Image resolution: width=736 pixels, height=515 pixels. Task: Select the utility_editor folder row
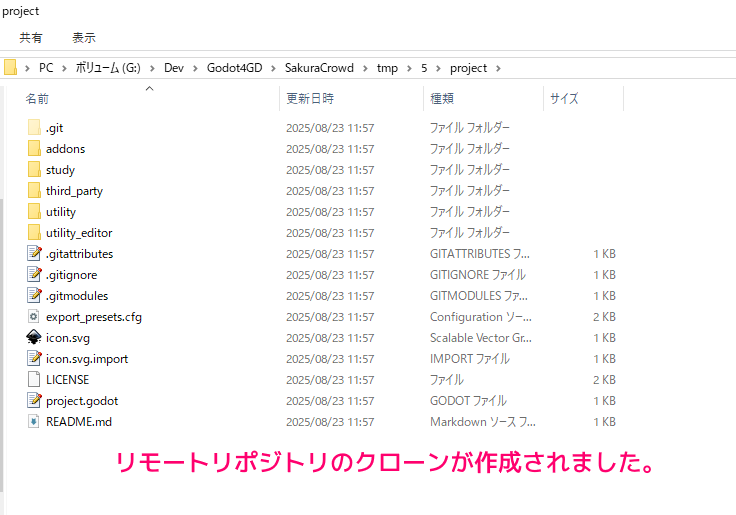click(x=79, y=233)
